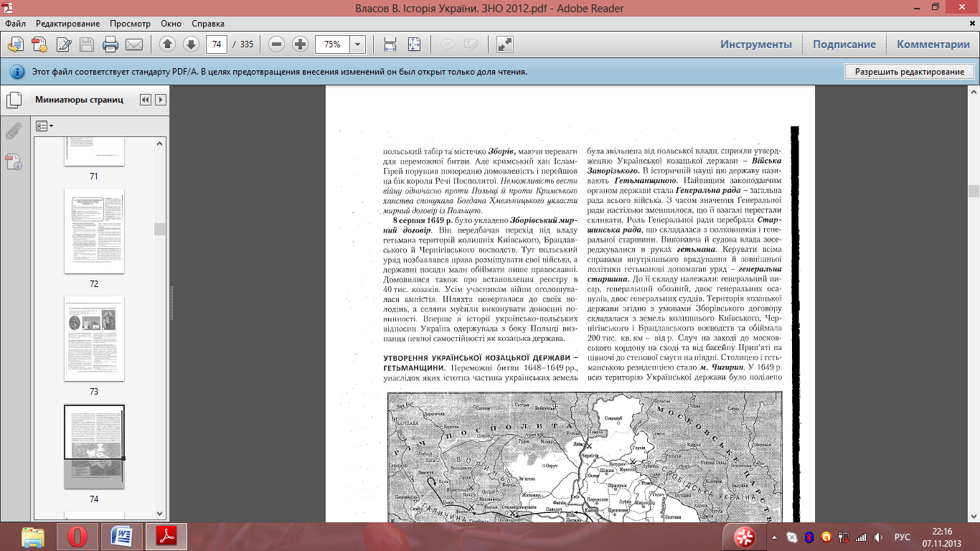980x551 pixels.
Task: Open the zoom level dropdown arrow
Action: (358, 44)
